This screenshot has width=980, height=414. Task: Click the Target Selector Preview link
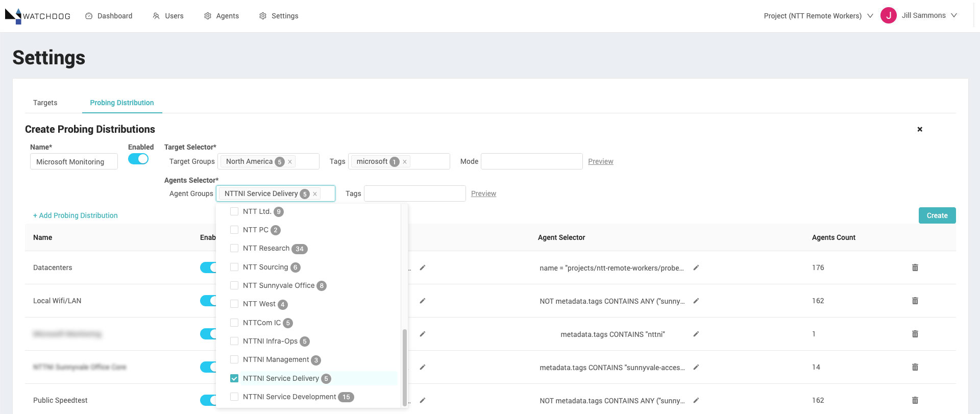point(601,161)
